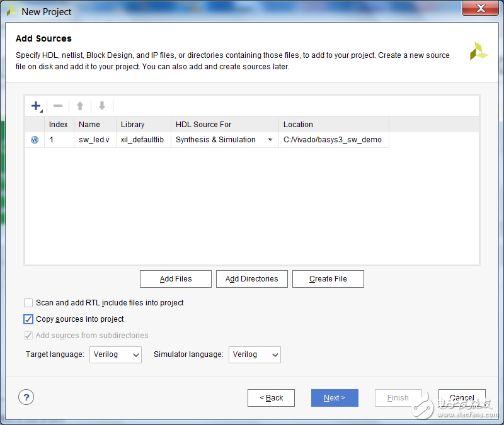Click the Verilog file icon beside sw_led.v
The width and height of the screenshot is (504, 425).
pos(35,140)
